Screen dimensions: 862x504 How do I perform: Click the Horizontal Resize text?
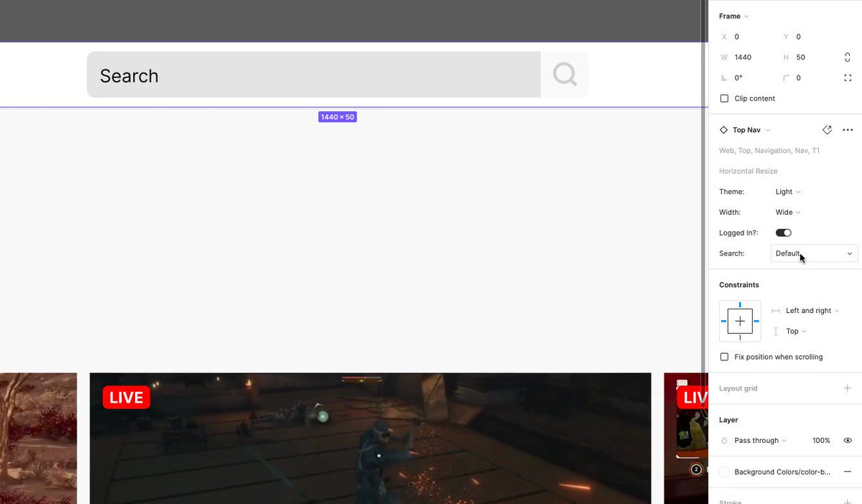click(x=748, y=171)
